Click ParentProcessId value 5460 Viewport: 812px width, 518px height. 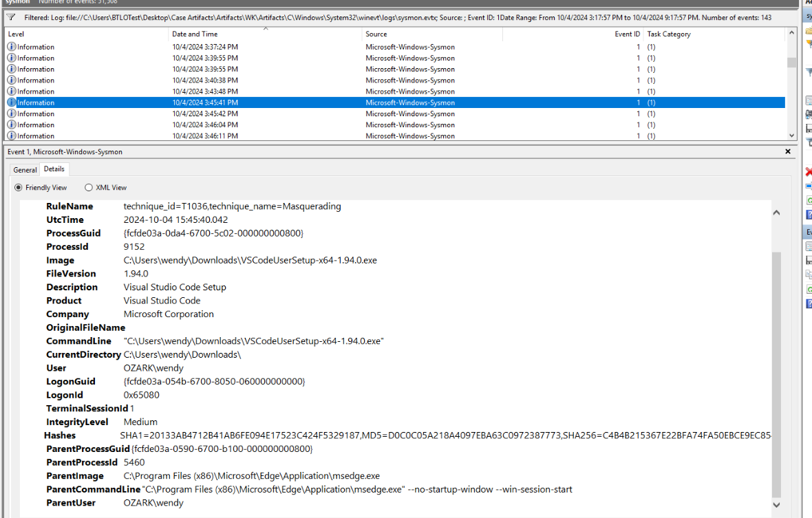click(x=134, y=462)
